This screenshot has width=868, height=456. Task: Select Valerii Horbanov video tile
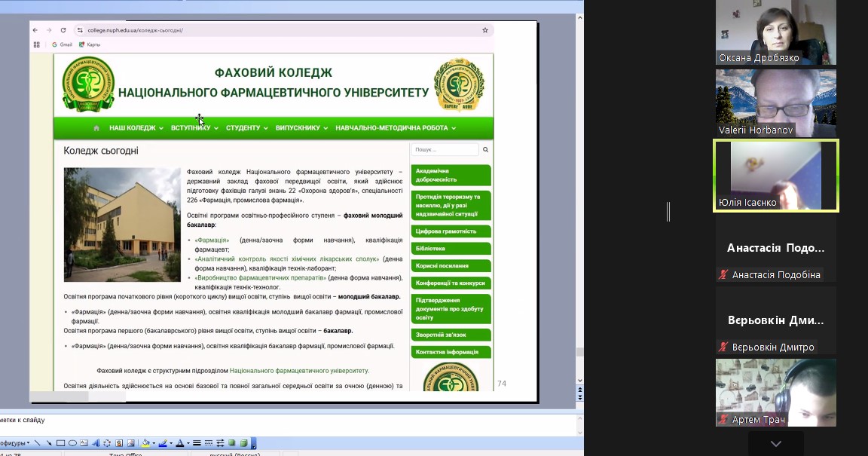(x=775, y=103)
